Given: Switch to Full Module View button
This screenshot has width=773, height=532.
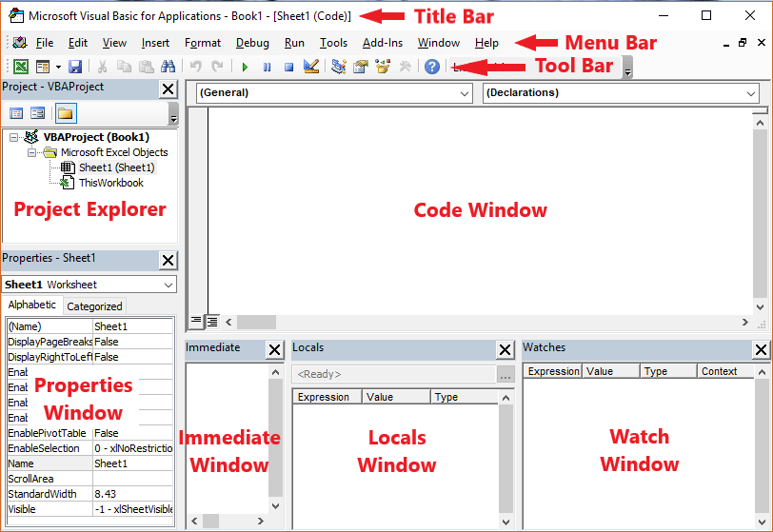Looking at the screenshot, I should tap(212, 322).
